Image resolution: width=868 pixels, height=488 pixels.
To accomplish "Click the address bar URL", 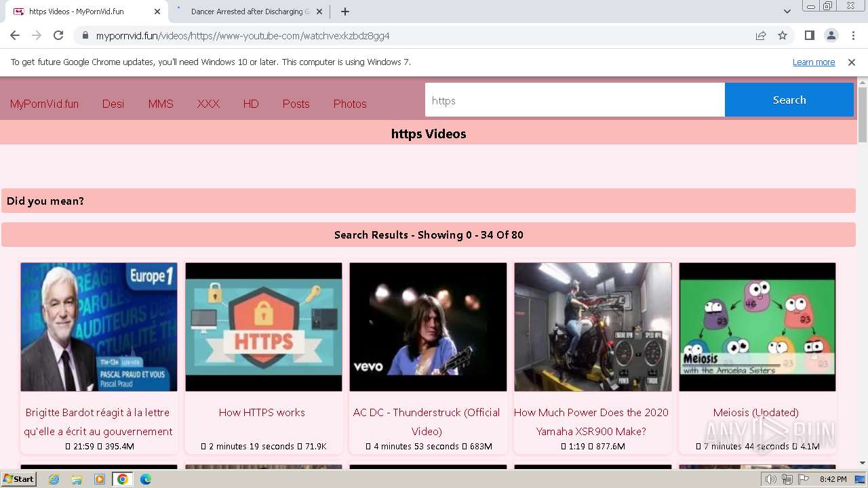I will tap(243, 36).
